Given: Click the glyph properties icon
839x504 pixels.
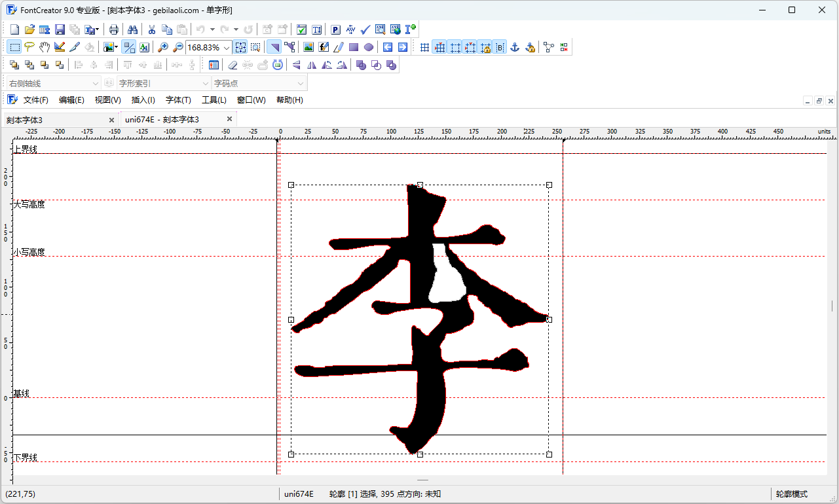Looking at the screenshot, I should point(214,65).
